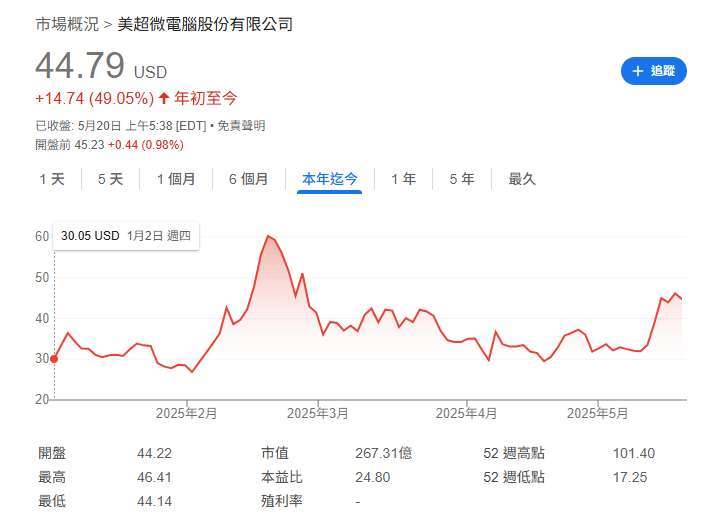The width and height of the screenshot is (715, 516).
Task: Click 美超微電腦股份有限公司 company name
Action: (x=205, y=24)
